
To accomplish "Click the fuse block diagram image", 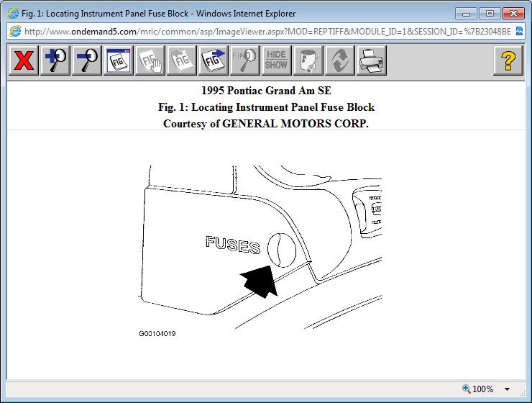I will pos(260,247).
